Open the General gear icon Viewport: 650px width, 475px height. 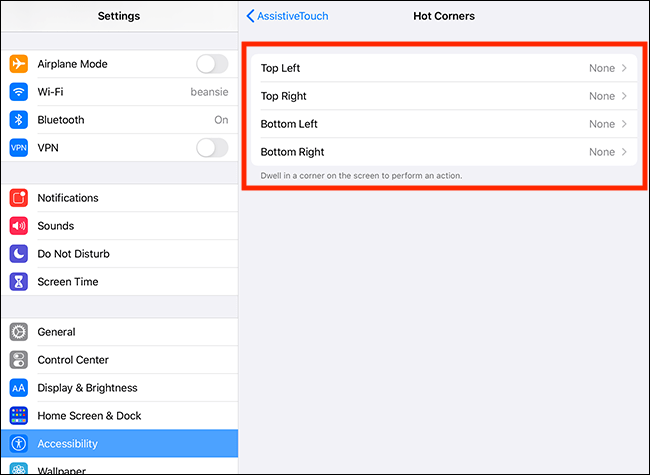tap(19, 332)
